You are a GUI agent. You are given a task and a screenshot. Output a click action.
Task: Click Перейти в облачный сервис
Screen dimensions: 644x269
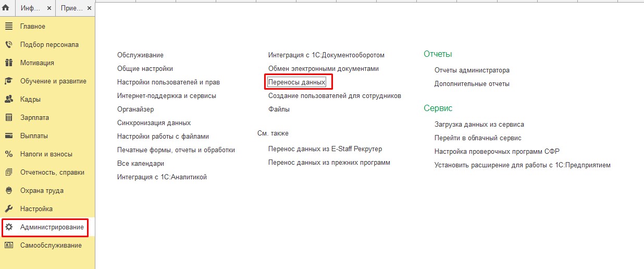(478, 138)
